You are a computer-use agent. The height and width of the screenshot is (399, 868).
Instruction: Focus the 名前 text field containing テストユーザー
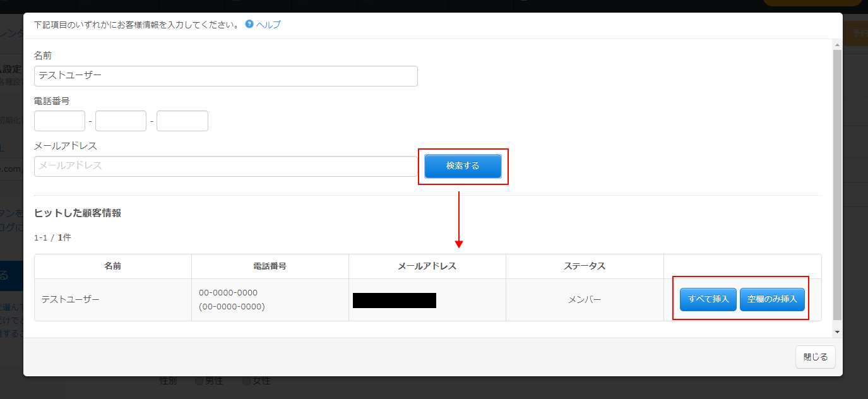(225, 76)
